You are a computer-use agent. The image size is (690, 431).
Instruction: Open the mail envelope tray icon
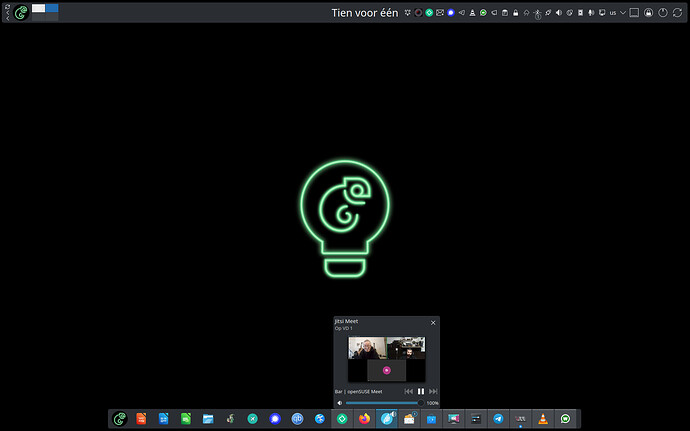440,13
